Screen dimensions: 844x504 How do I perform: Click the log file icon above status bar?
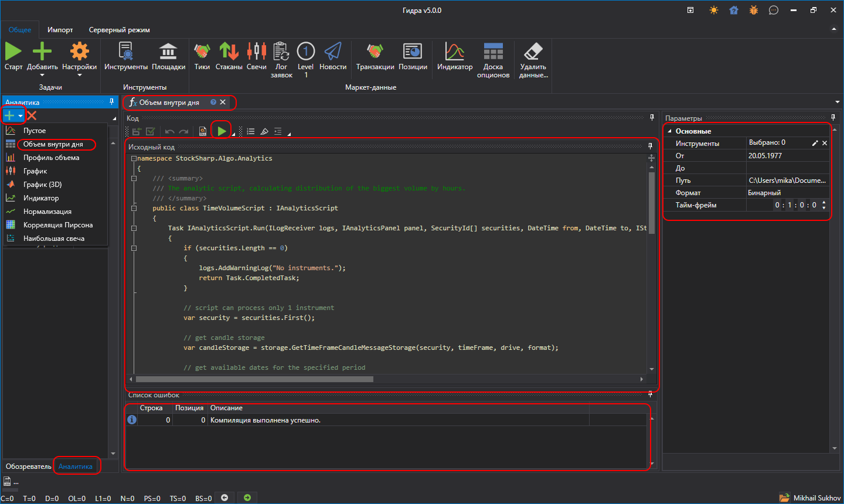click(7, 482)
